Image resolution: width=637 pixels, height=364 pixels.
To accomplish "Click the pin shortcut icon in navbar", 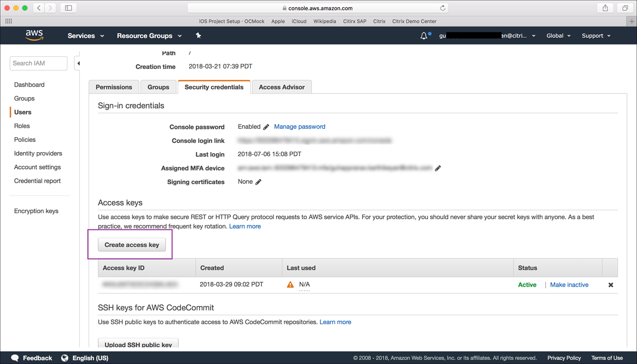I will (x=199, y=35).
